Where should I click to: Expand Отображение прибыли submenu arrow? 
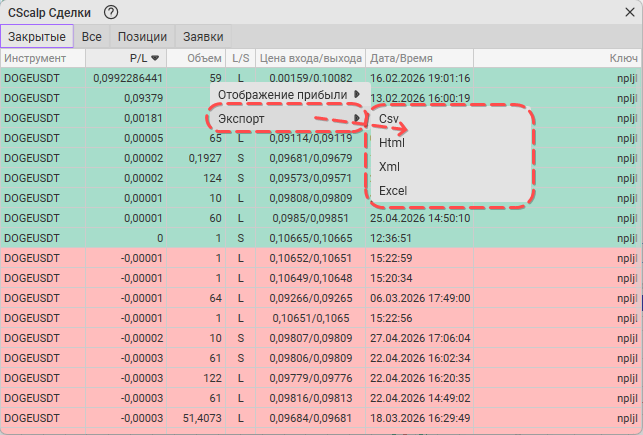coord(357,94)
